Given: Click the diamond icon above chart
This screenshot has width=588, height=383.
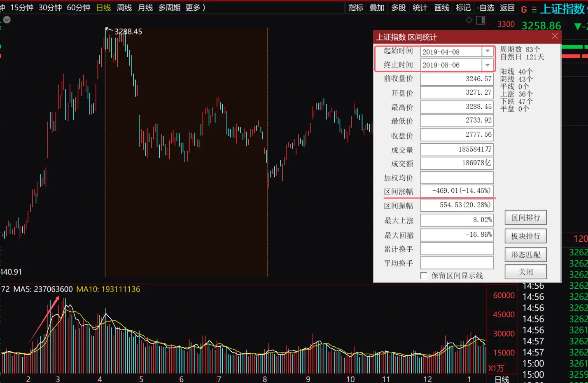Looking at the screenshot, I should point(469,20).
